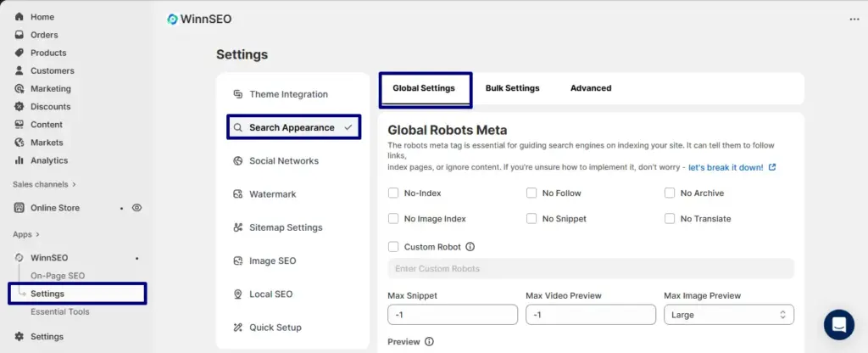This screenshot has width=868, height=353.
Task: Expand the Apps section
Action: click(x=26, y=234)
